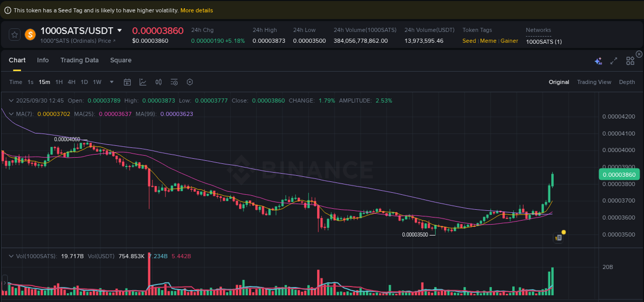Screen dimensions: 644x302
Task: Click the More details link in seed warning
Action: [x=197, y=10]
